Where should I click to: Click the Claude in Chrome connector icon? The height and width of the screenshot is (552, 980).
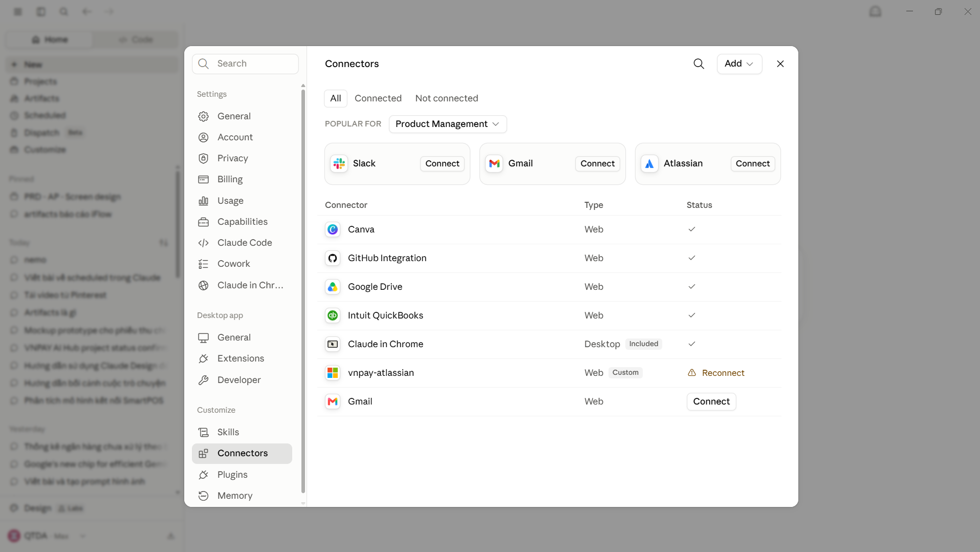pos(333,344)
